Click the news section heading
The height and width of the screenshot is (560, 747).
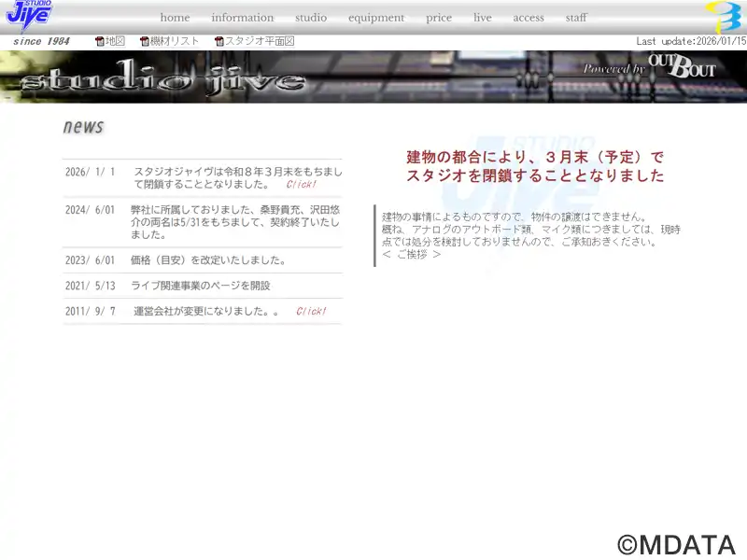point(83,127)
